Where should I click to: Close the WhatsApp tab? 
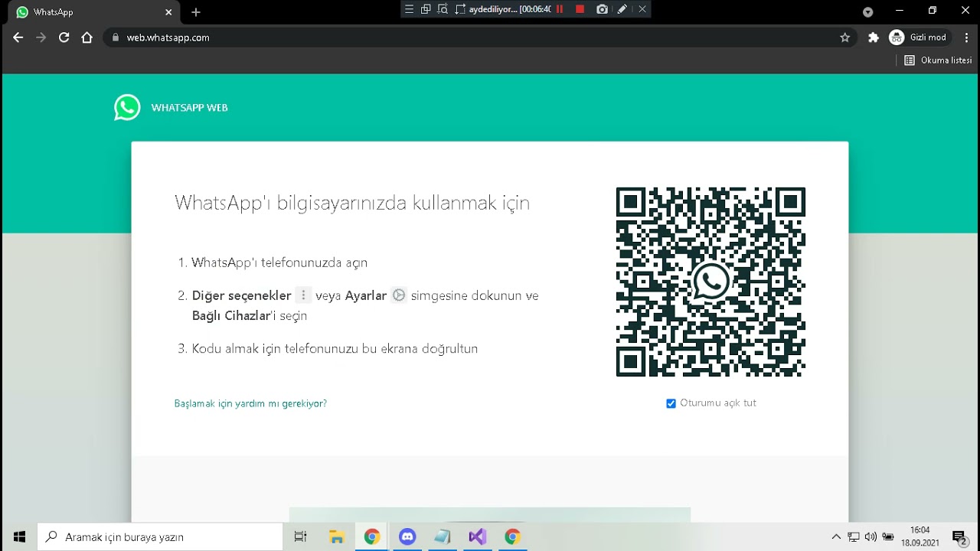point(169,12)
